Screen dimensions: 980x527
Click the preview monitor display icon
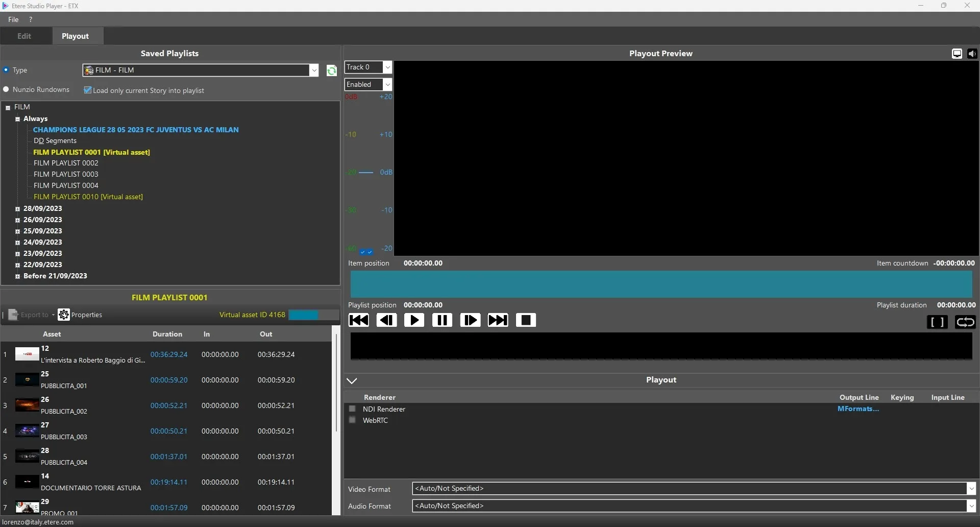(x=957, y=54)
